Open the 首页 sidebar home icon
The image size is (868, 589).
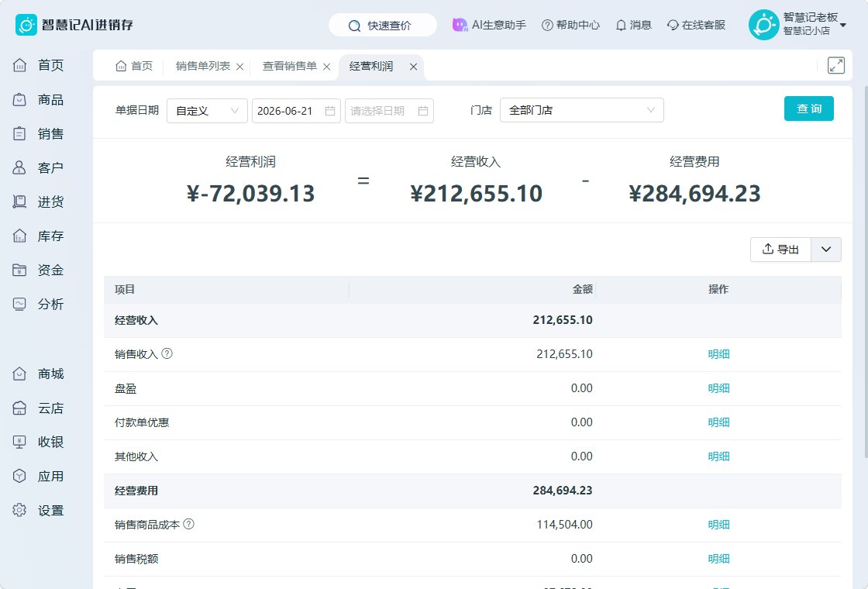pyautogui.click(x=19, y=65)
